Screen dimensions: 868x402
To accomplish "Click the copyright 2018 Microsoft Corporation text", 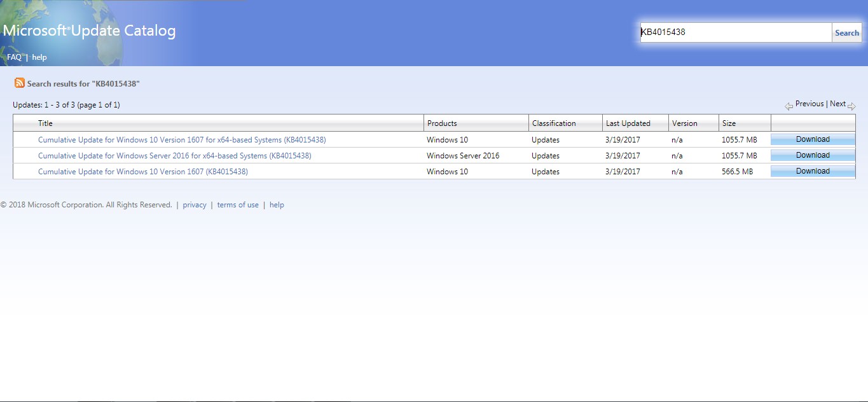I will 86,205.
